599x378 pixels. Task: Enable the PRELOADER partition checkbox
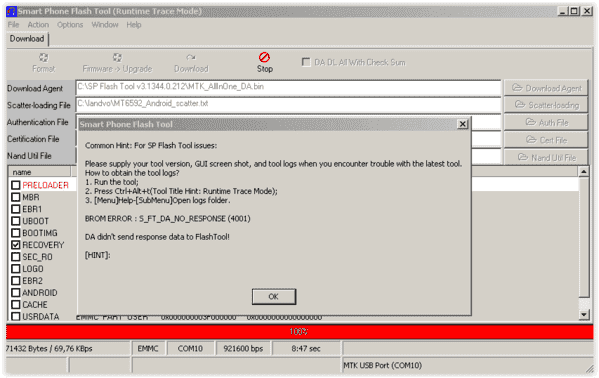[x=16, y=185]
